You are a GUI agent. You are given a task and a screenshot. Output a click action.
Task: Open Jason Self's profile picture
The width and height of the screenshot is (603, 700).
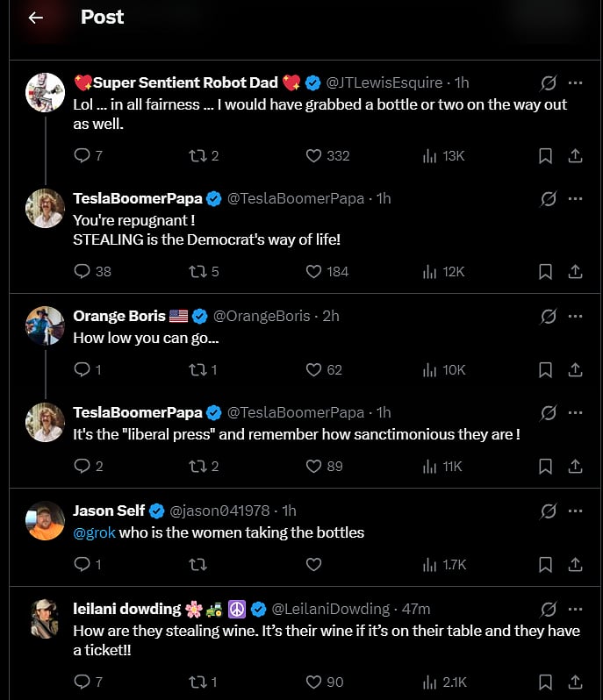pyautogui.click(x=45, y=520)
